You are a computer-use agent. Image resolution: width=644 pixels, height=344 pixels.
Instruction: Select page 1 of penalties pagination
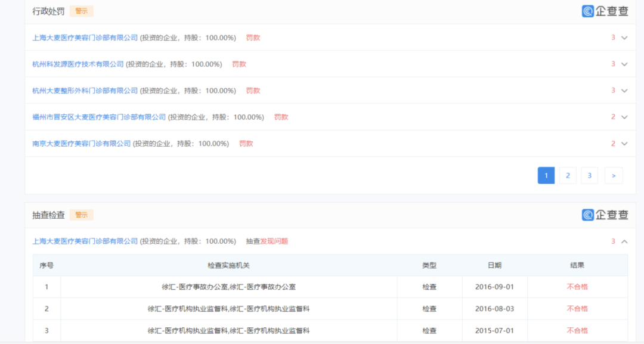pyautogui.click(x=546, y=176)
